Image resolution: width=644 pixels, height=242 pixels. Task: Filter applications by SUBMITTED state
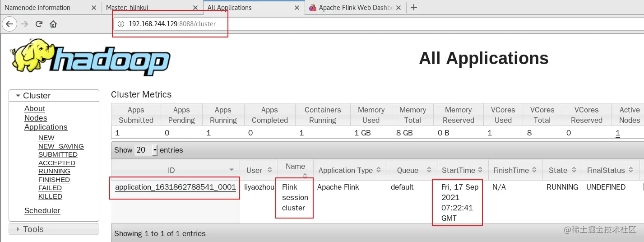pyautogui.click(x=58, y=154)
